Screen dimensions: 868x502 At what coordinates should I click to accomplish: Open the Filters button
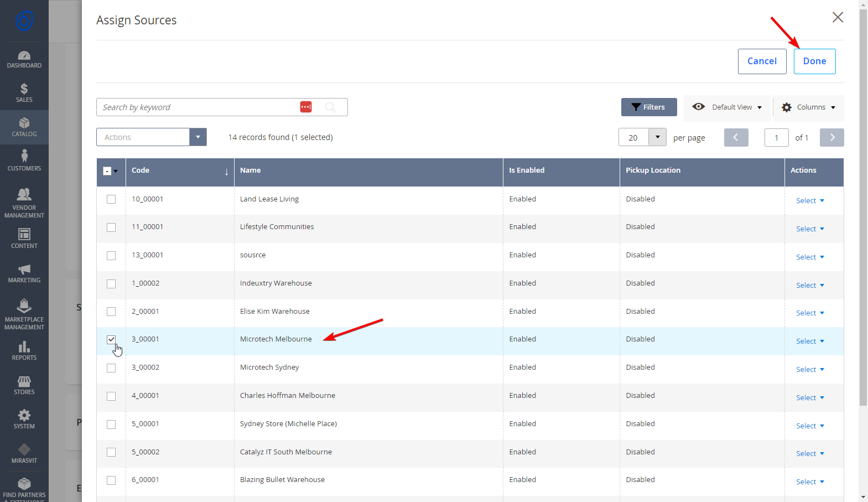coord(649,107)
